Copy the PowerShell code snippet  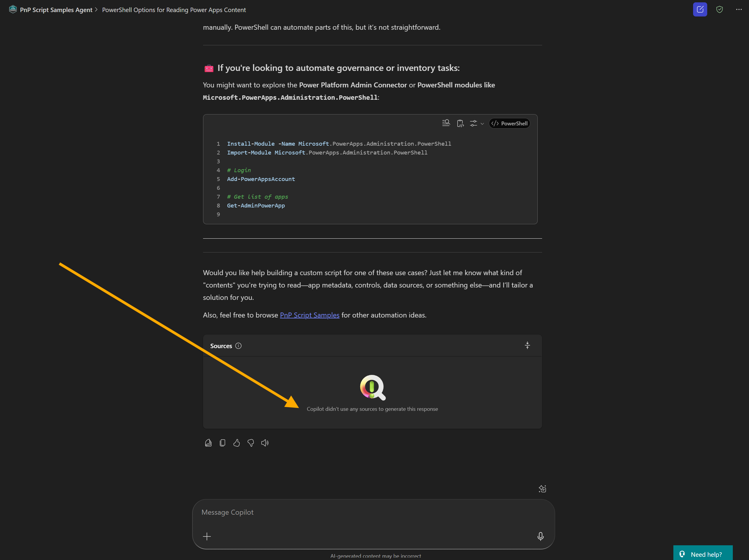pos(461,123)
